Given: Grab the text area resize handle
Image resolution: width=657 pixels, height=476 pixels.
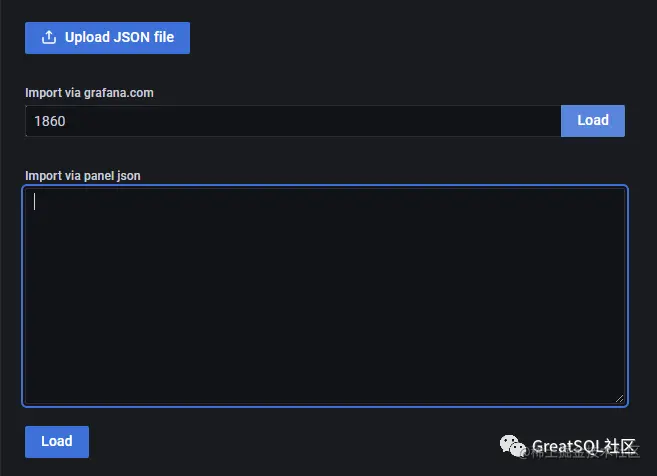Looking at the screenshot, I should click(x=619, y=398).
